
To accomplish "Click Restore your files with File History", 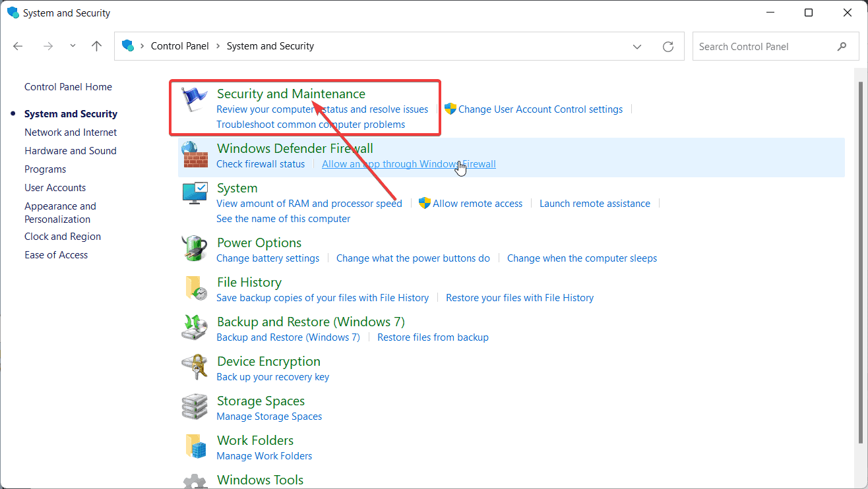I will pyautogui.click(x=520, y=298).
